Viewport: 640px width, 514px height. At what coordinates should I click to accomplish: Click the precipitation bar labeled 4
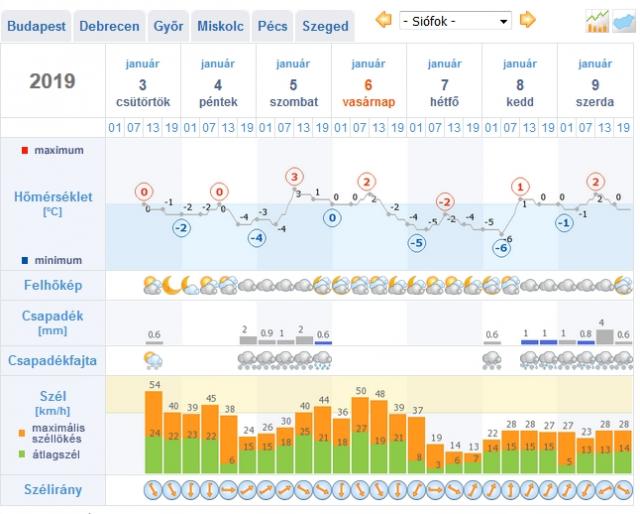coord(604,337)
